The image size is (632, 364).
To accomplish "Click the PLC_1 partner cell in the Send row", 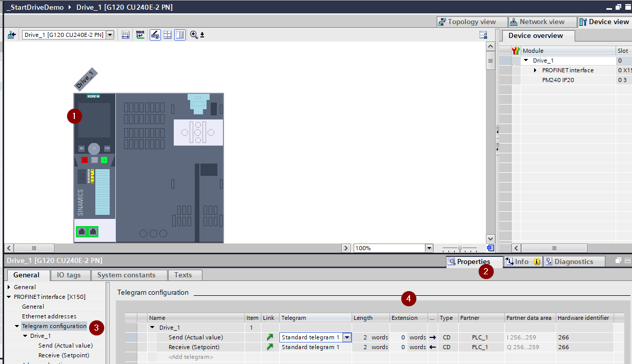I will click(x=480, y=337).
